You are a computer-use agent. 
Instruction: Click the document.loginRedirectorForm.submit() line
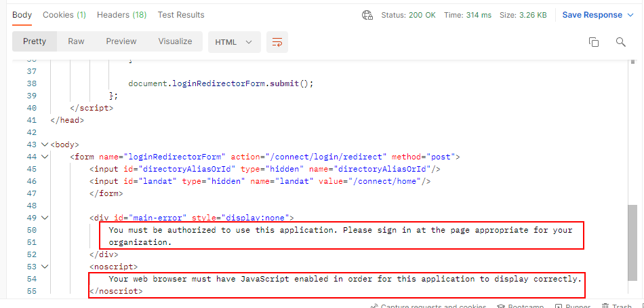tap(221, 83)
